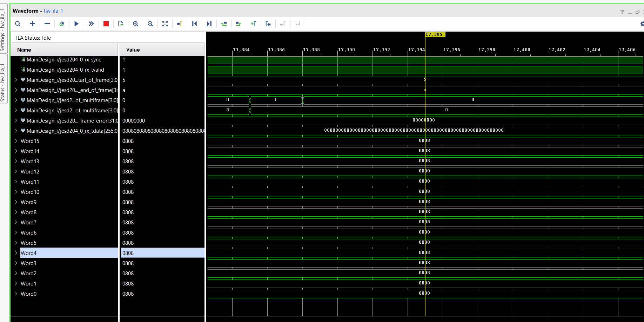Jump to the first sample time
Screen dimensions: 644x322
[194, 24]
